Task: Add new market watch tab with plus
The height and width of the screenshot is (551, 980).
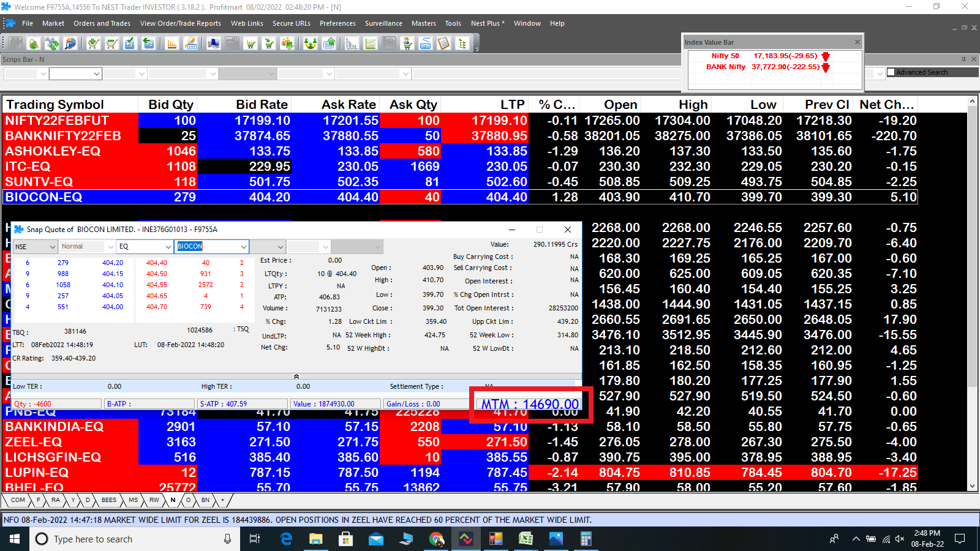Action: 222,500
